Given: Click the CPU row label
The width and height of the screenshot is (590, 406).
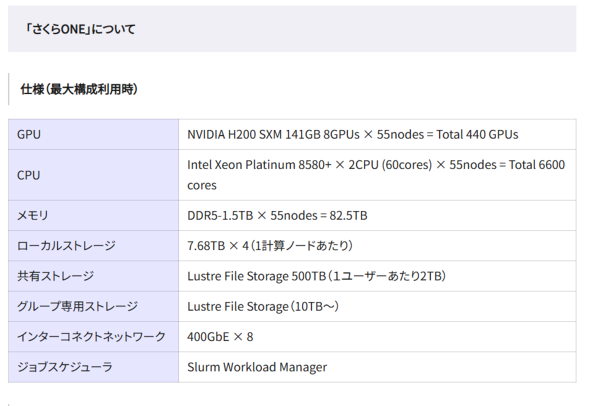Looking at the screenshot, I should [29, 175].
